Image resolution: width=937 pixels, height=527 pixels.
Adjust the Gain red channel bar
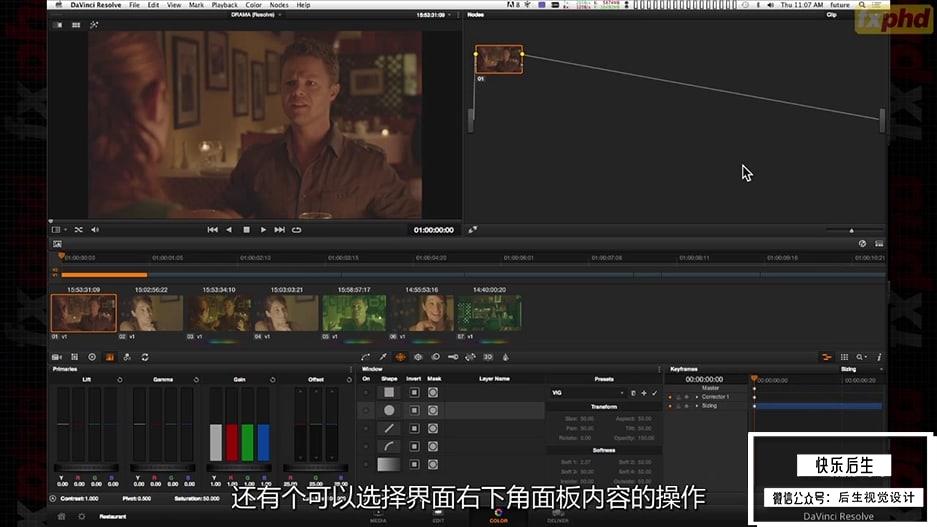[232, 424]
